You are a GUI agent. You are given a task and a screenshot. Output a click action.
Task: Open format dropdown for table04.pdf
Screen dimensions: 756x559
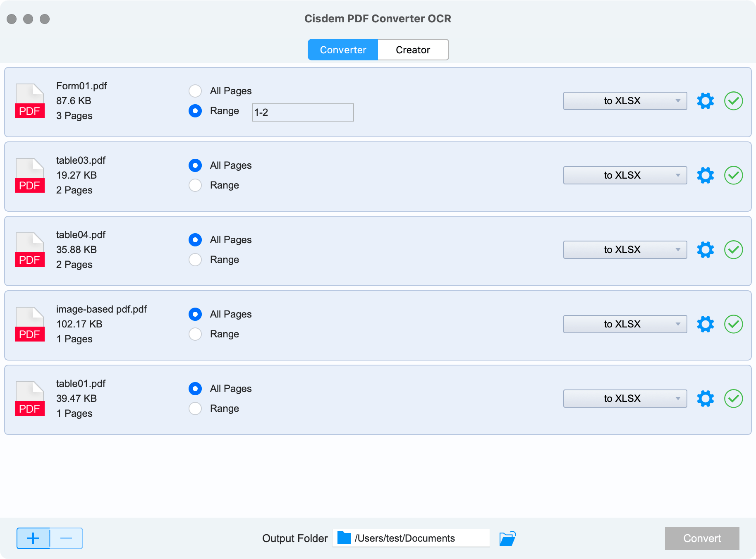pyautogui.click(x=625, y=250)
